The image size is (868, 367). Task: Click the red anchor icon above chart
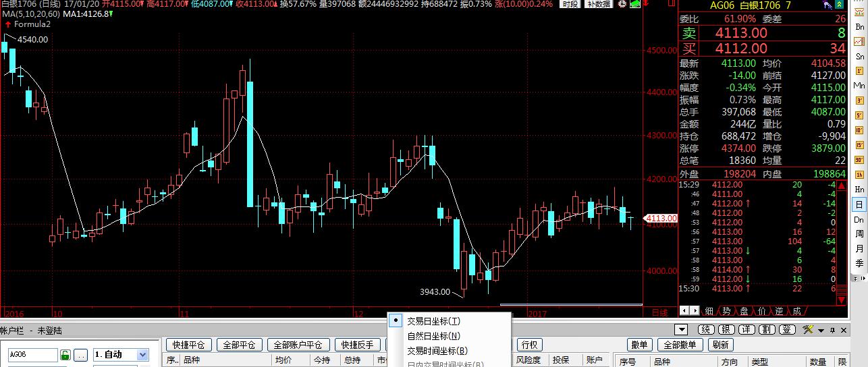[x=646, y=4]
